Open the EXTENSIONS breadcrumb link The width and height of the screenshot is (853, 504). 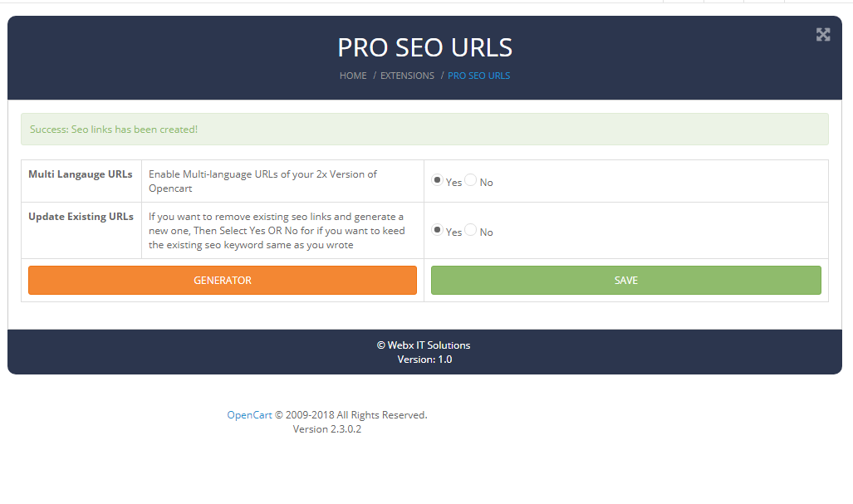pyautogui.click(x=407, y=76)
